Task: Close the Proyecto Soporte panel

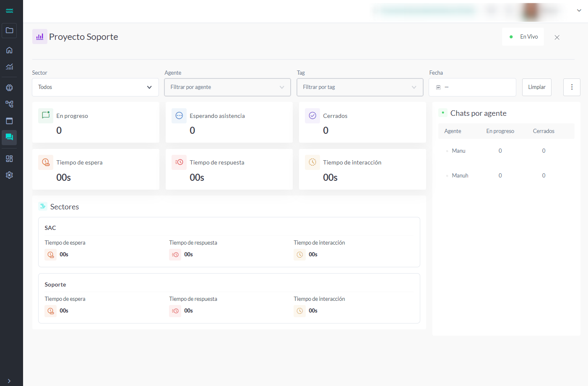Action: (x=557, y=37)
